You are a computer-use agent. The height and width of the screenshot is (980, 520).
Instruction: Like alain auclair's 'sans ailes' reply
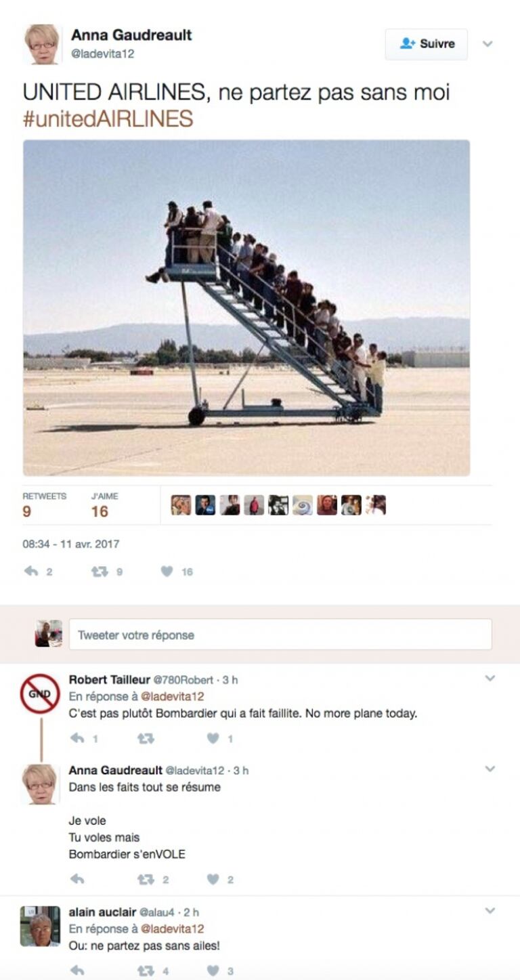213,971
